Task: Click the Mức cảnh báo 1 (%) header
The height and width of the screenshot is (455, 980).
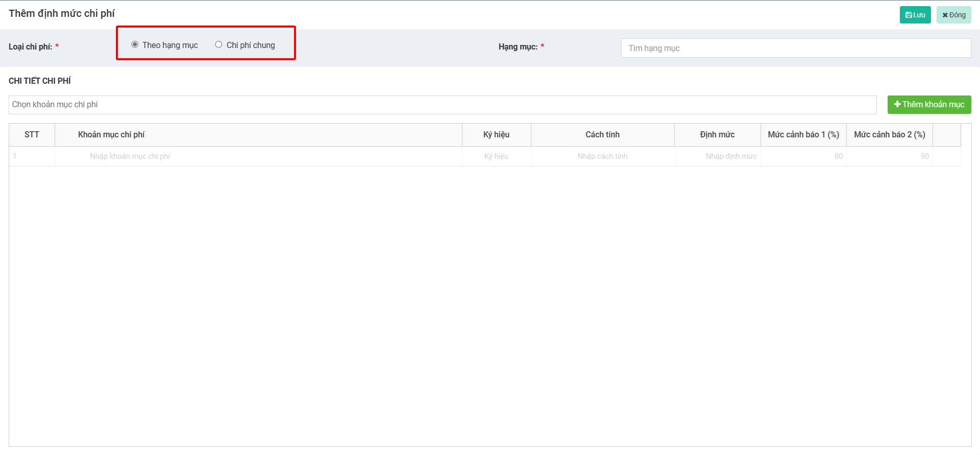Action: [x=803, y=135]
